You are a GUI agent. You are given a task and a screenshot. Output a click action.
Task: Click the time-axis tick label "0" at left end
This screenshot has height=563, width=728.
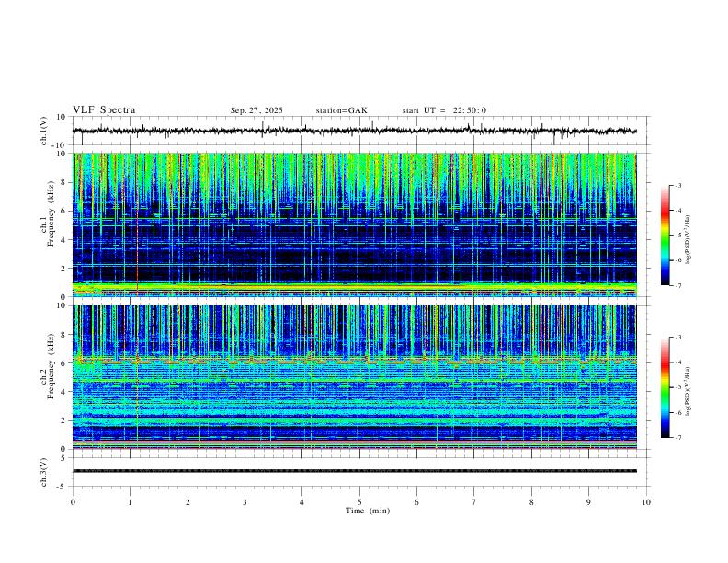73,502
